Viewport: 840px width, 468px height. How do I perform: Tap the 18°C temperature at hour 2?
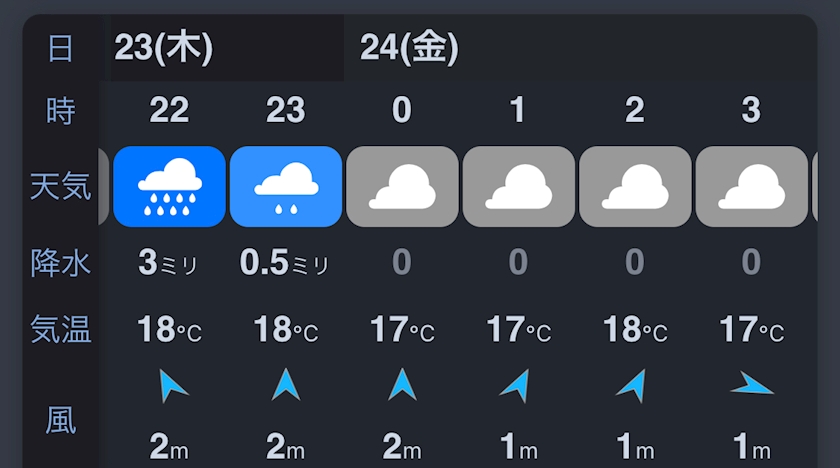[635, 329]
